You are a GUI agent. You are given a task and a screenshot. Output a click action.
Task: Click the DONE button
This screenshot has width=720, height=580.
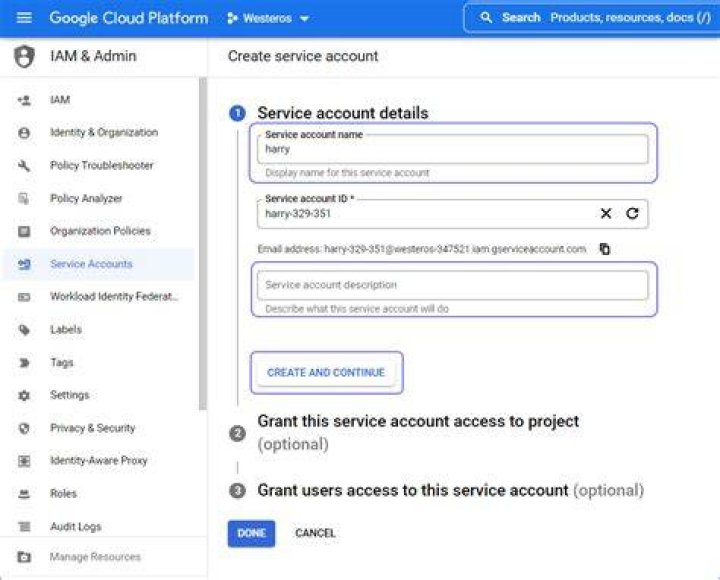pyautogui.click(x=251, y=534)
